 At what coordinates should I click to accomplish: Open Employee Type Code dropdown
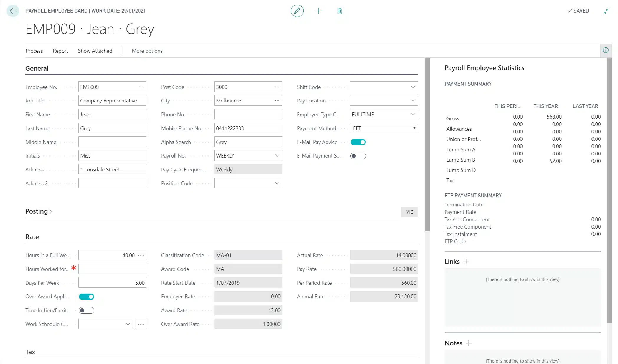[413, 115]
